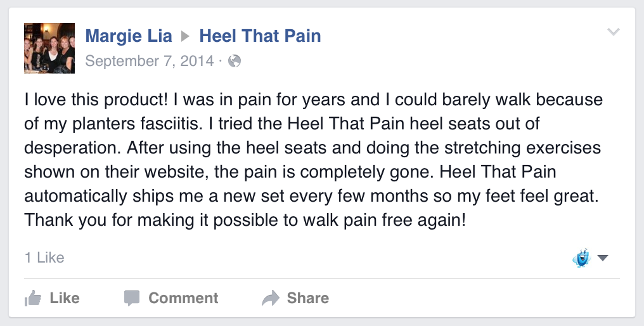Open the Margie Lia profile link
Viewport: 644px width, 326px height.
[x=129, y=36]
